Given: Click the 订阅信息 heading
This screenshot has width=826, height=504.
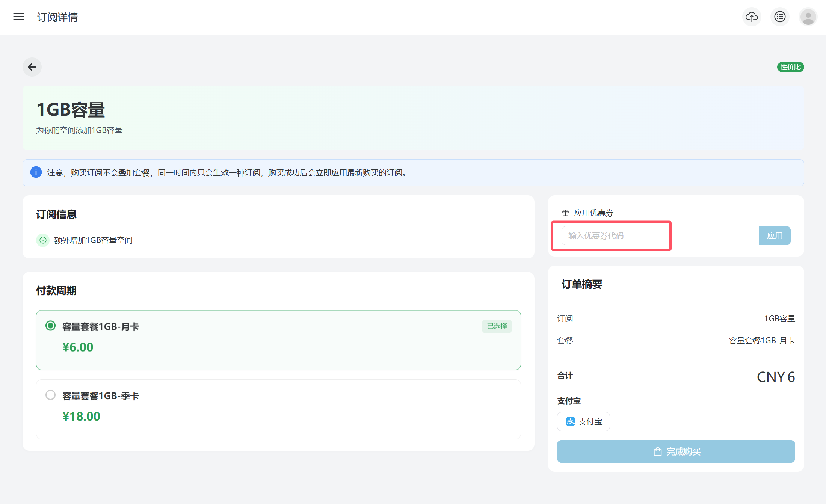Looking at the screenshot, I should coord(56,214).
